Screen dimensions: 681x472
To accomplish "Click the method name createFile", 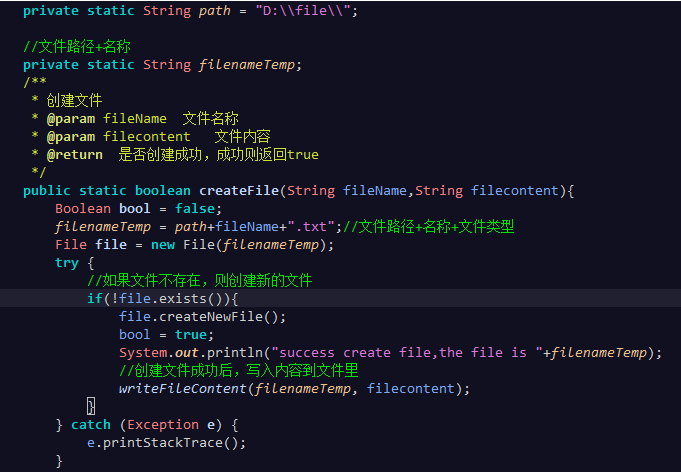I will click(x=239, y=191).
